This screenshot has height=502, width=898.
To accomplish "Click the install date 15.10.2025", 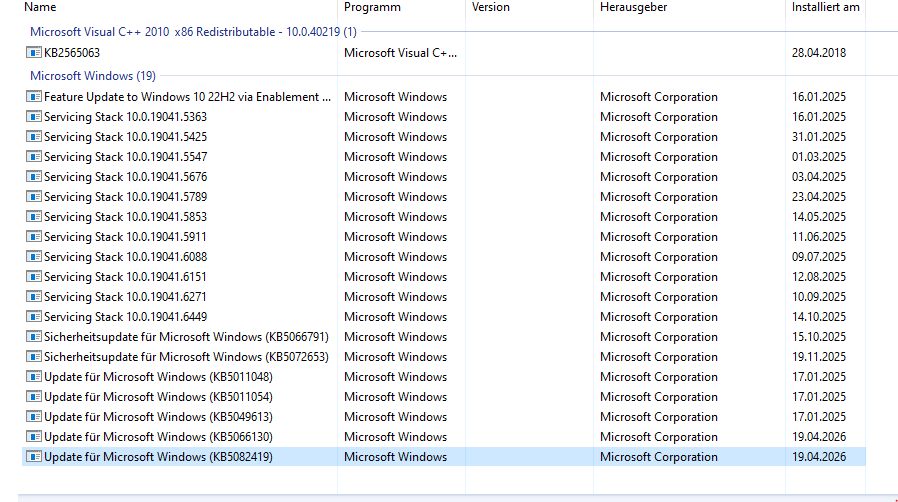I will click(819, 337).
